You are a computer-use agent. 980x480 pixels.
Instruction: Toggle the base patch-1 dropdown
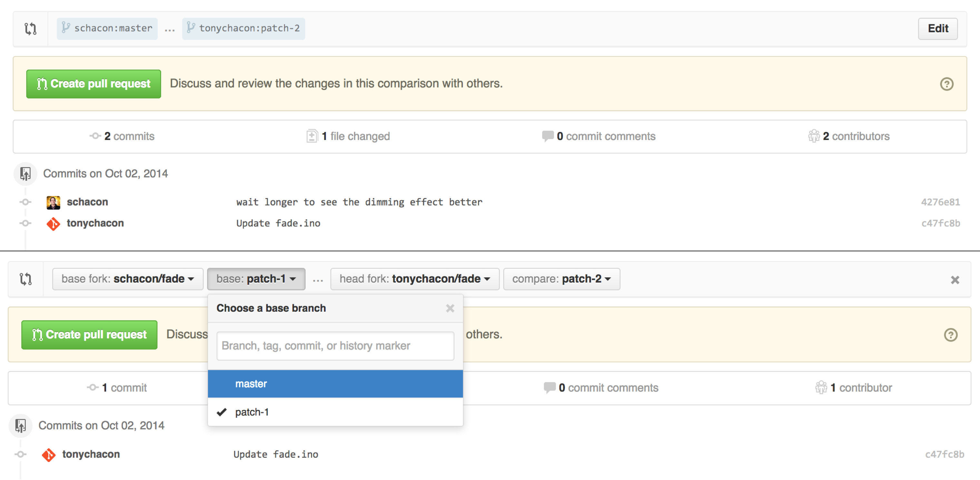tap(256, 279)
